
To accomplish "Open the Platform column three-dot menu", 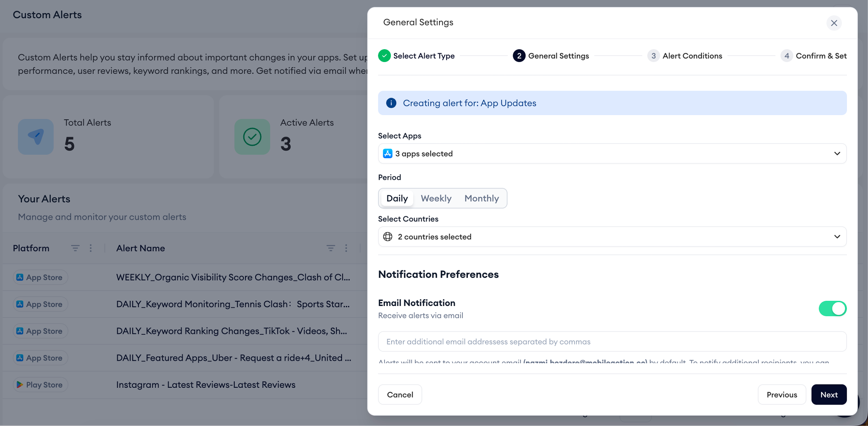I will [x=91, y=248].
